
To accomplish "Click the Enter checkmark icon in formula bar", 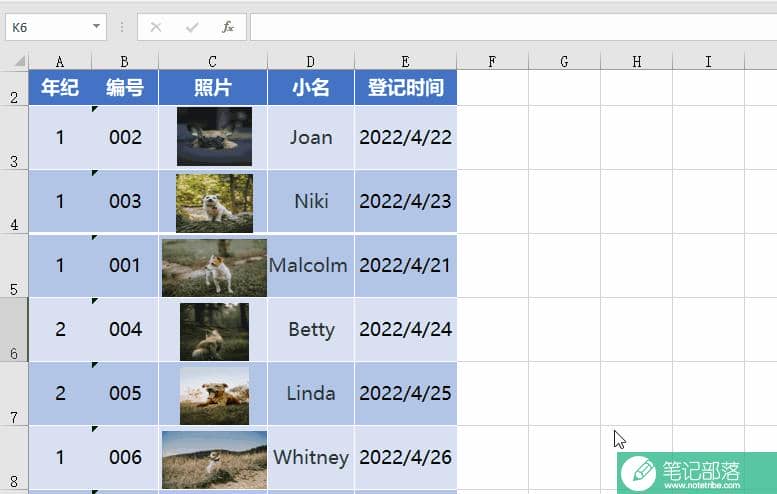I will [192, 27].
